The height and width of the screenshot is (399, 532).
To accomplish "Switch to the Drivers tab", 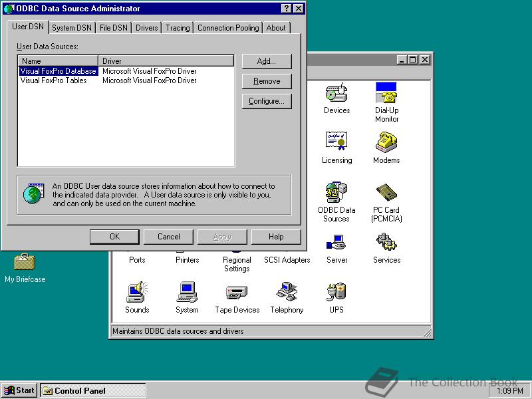I will click(x=146, y=28).
